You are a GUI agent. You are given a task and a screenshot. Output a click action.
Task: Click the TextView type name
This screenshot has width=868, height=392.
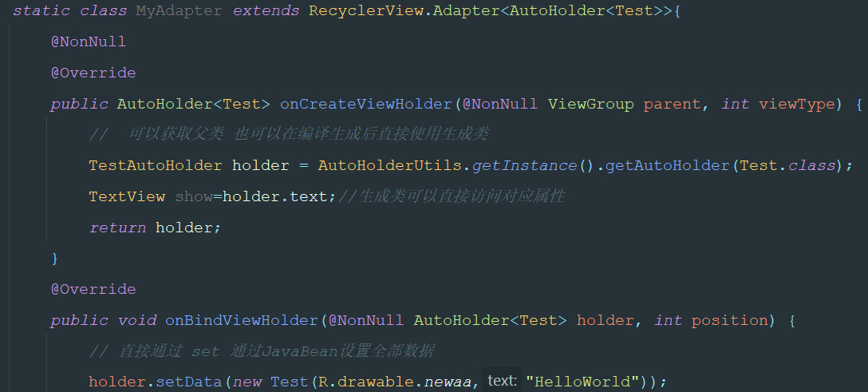point(127,196)
